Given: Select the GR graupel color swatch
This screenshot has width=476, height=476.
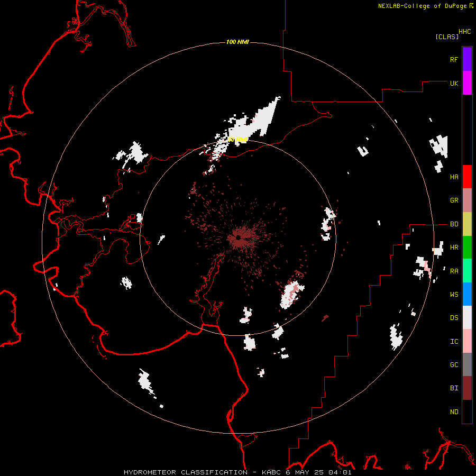Looking at the screenshot, I should [467, 200].
